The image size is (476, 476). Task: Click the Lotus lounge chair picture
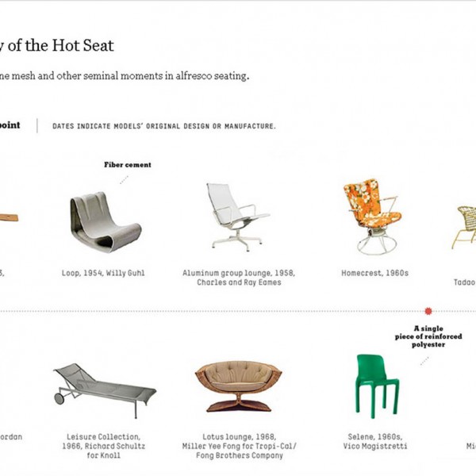238,385
